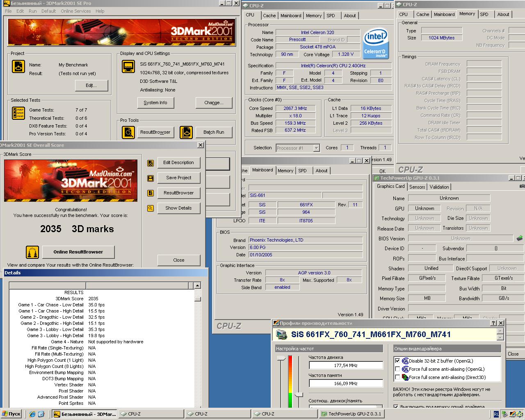Click the Save Project button
The height and width of the screenshot is (420, 525).
tap(179, 178)
